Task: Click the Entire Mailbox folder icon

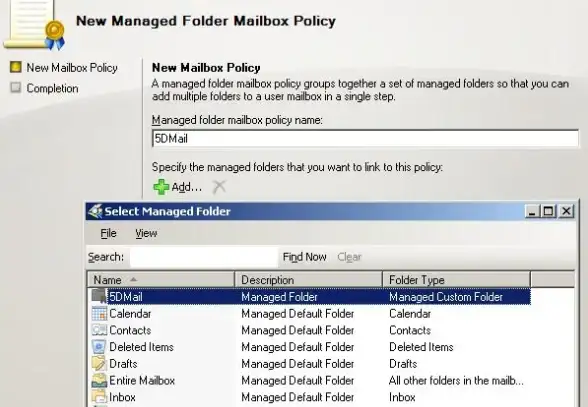Action: tap(99, 380)
